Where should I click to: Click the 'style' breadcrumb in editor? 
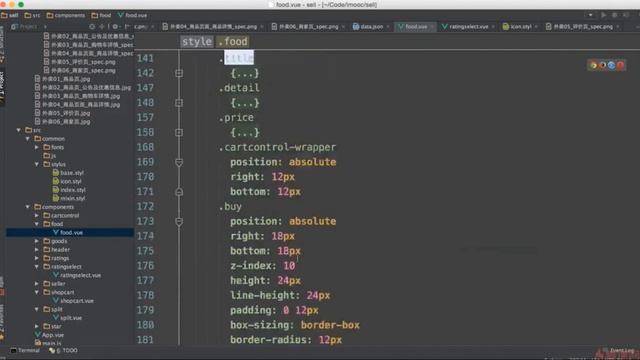click(x=197, y=42)
